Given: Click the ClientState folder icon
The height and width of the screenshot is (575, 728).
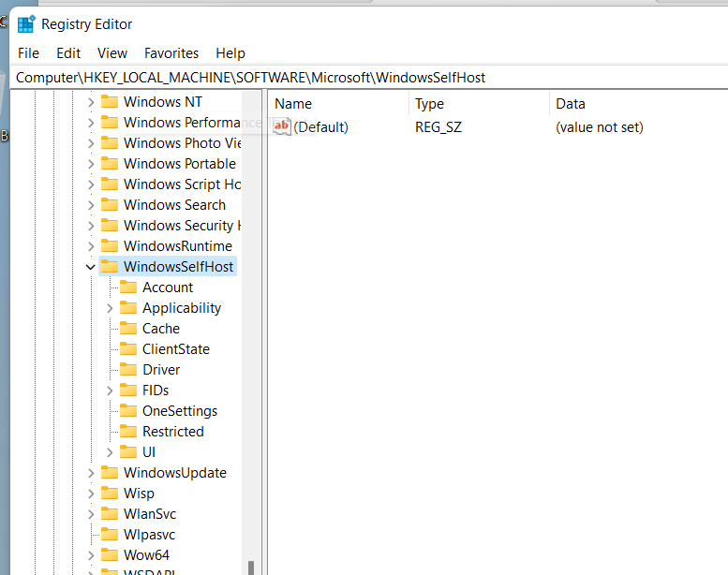Looking at the screenshot, I should tap(128, 349).
